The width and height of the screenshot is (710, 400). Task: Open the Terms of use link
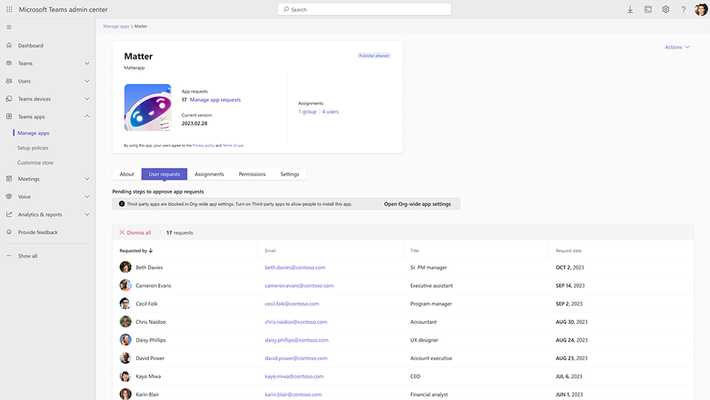233,145
